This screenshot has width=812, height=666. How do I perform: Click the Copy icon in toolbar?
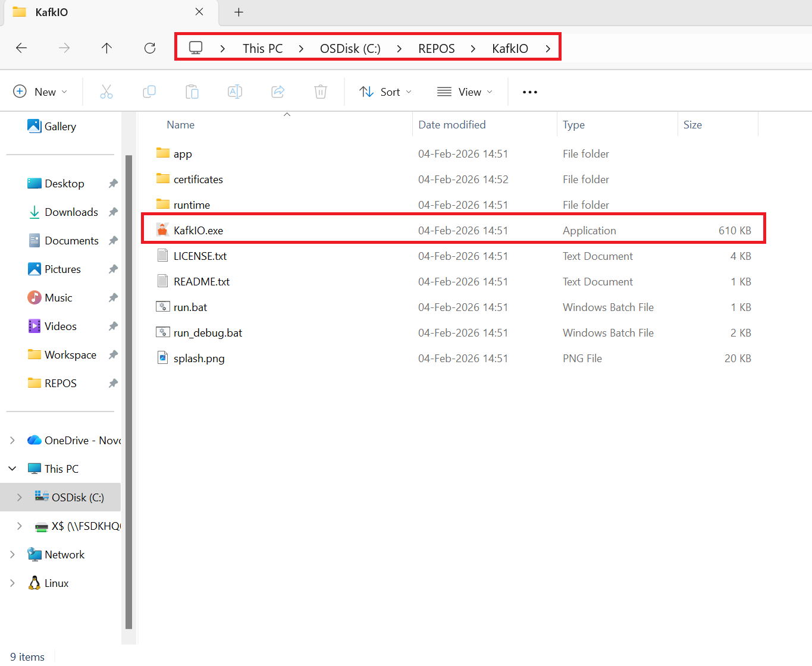click(149, 92)
